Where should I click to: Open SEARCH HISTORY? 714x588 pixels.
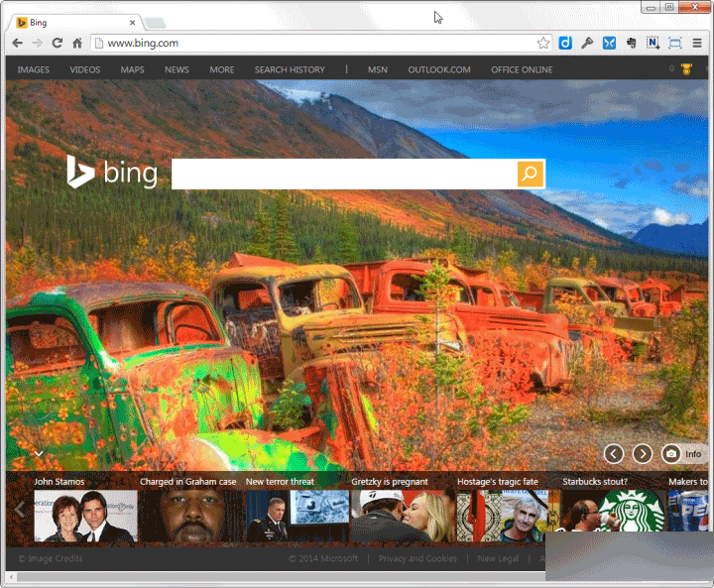(290, 69)
